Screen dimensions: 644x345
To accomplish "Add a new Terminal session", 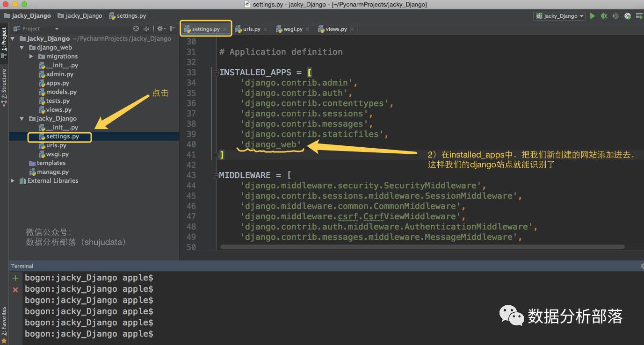I will click(x=15, y=278).
